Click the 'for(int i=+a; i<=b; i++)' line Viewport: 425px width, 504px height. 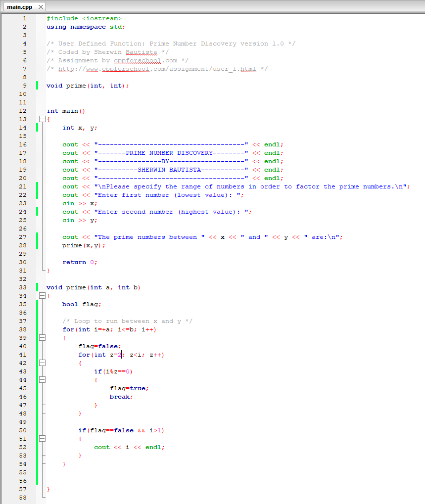tap(109, 329)
